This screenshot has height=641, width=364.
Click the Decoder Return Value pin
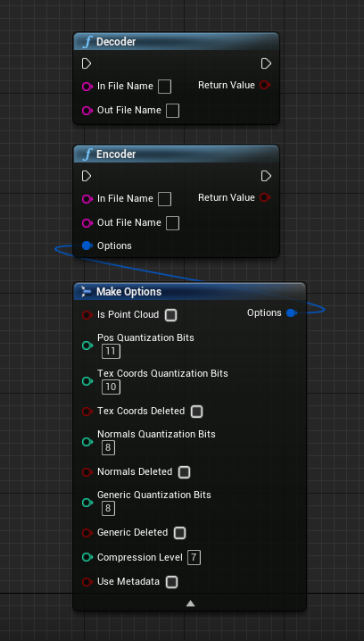(x=265, y=85)
